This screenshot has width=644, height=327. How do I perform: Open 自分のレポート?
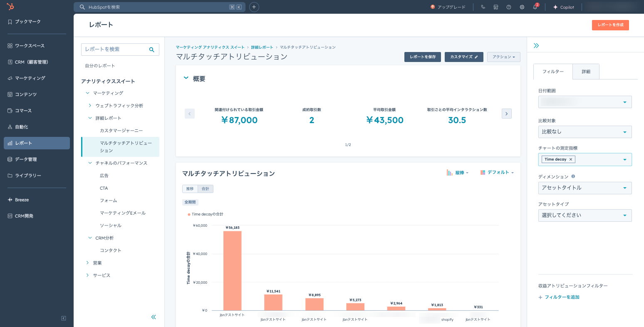pyautogui.click(x=100, y=66)
